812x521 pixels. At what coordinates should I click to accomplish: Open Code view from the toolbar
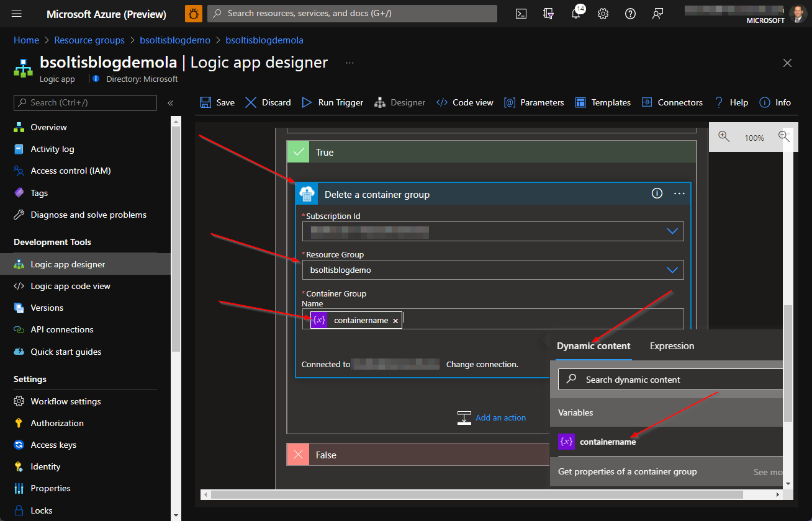tap(465, 102)
